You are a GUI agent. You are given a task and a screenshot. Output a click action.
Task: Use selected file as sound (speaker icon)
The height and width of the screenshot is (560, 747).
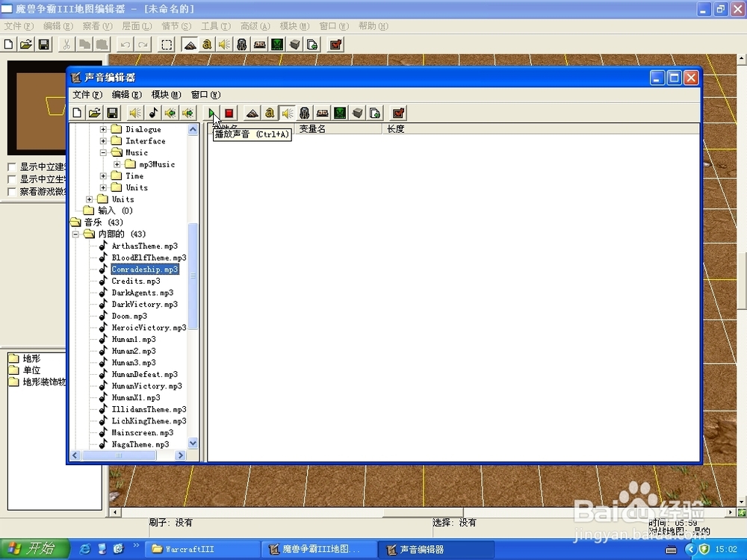point(135,113)
